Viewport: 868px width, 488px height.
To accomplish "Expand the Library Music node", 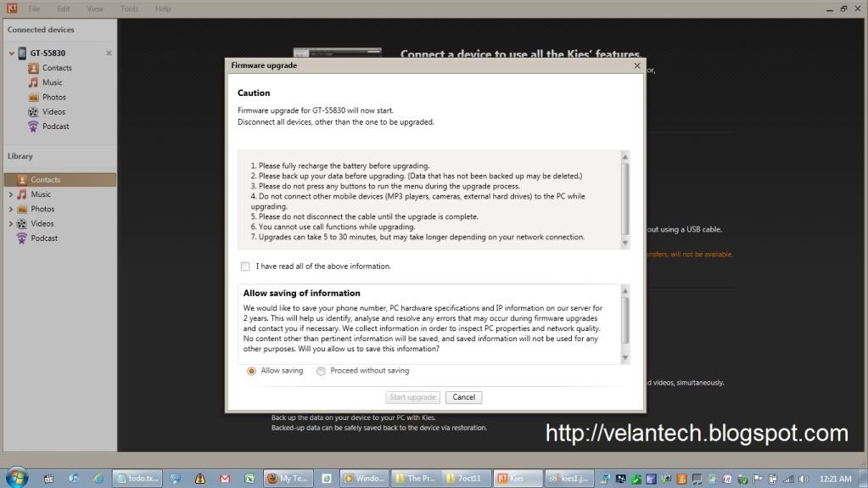I will coord(10,194).
